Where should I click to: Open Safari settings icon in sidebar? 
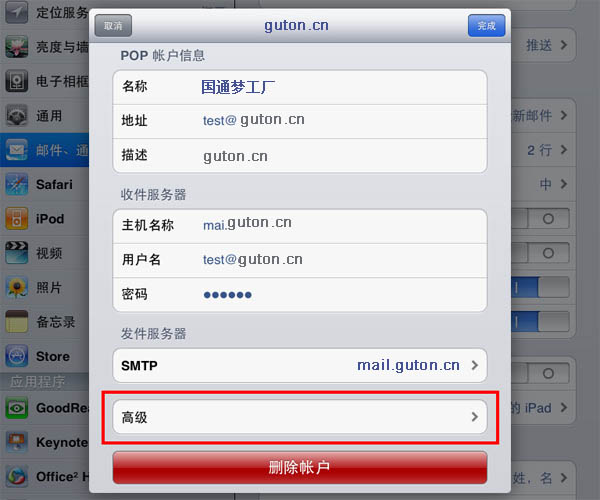(16, 184)
